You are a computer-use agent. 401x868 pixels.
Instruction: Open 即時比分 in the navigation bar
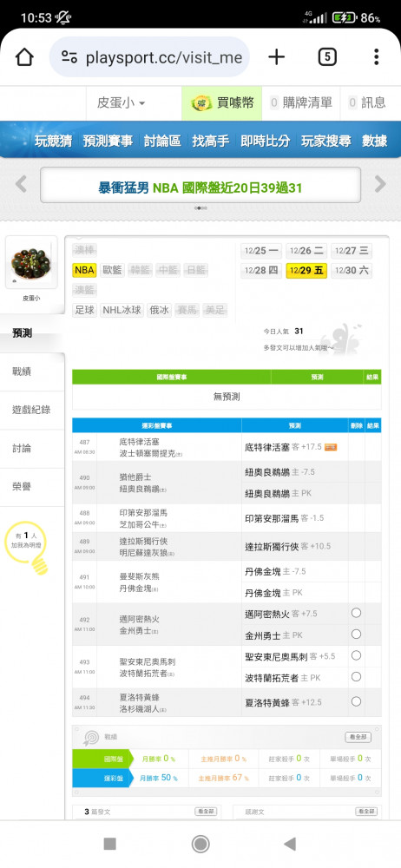(265, 141)
